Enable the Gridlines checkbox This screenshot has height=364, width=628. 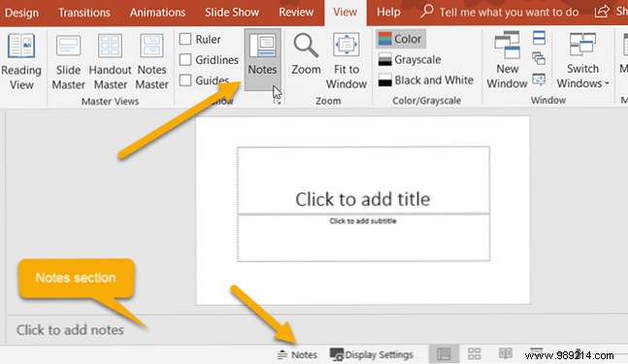pyautogui.click(x=185, y=59)
